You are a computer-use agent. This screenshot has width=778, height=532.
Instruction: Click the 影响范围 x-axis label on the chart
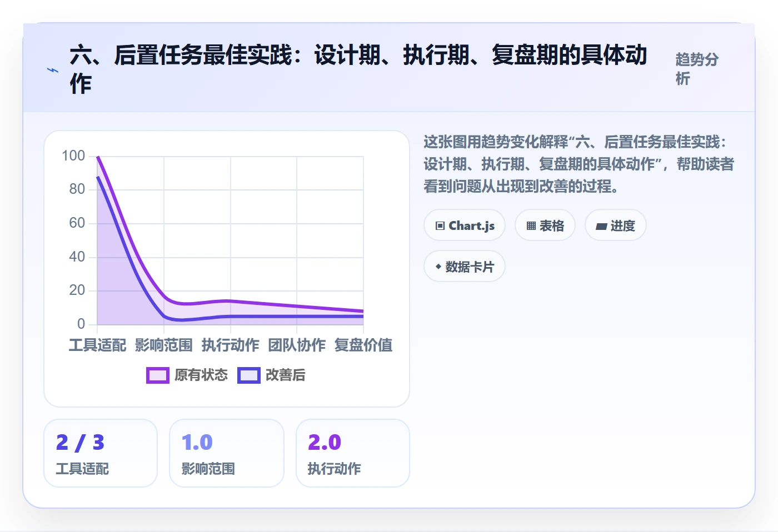pos(164,345)
